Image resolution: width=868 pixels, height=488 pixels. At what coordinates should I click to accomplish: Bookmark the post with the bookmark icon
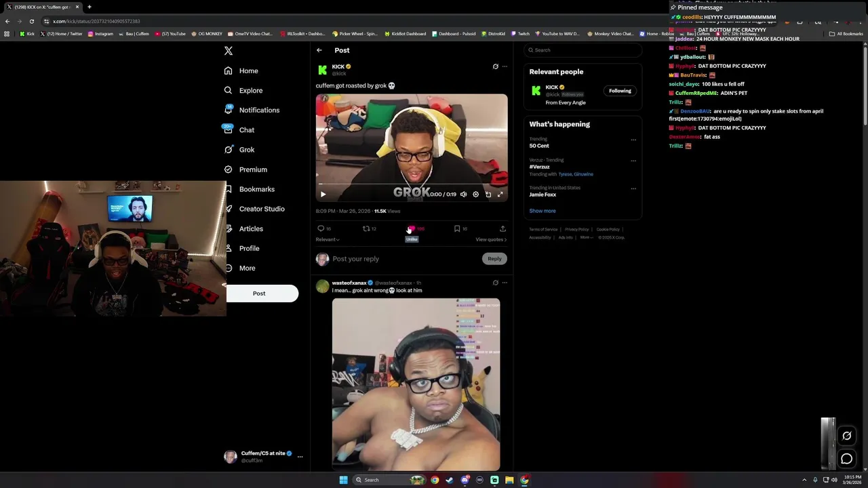[x=457, y=229]
